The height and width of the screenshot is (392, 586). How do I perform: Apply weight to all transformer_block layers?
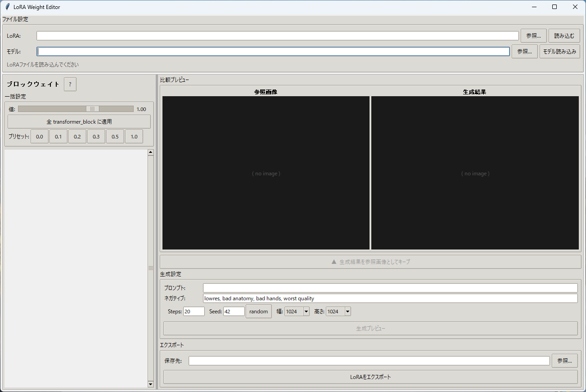(x=79, y=121)
